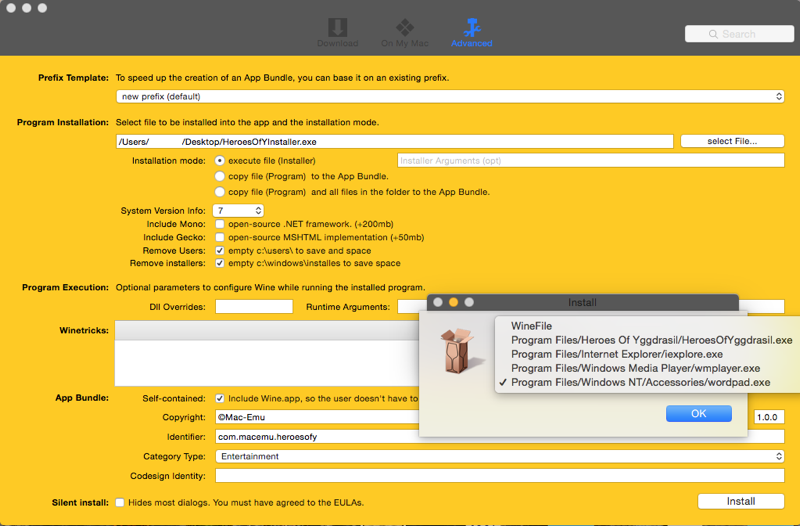Select the Advanced tab
The image size is (800, 526).
click(x=471, y=33)
